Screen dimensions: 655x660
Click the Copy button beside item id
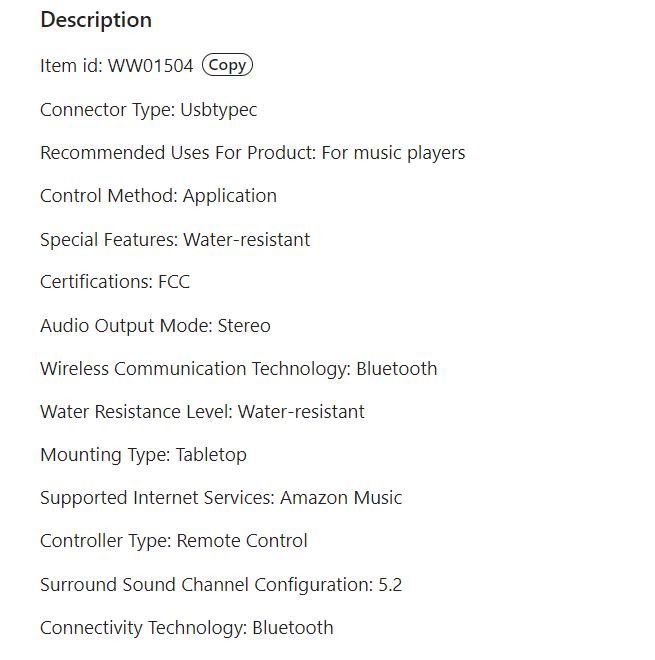[x=227, y=65]
